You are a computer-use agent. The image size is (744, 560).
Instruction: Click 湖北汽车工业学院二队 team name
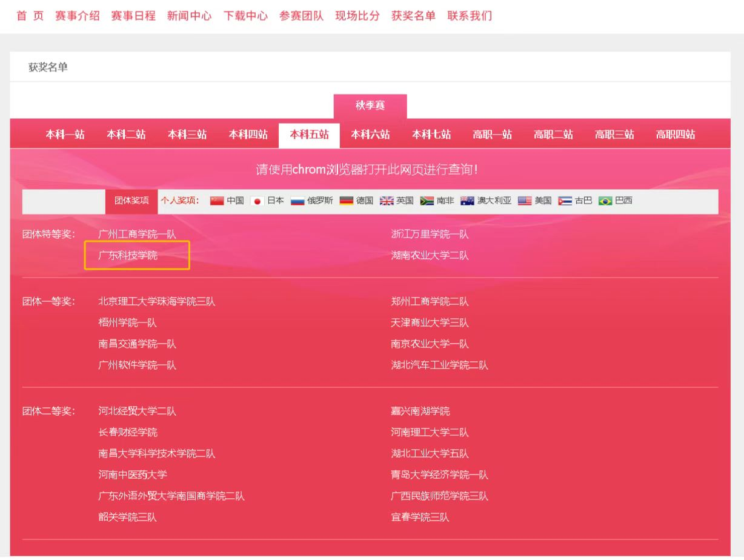439,365
